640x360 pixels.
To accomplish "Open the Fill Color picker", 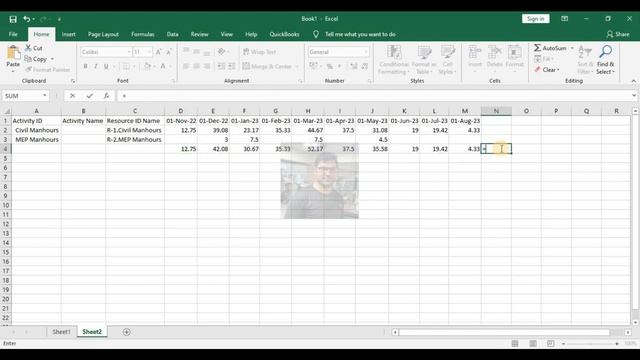I will (148, 66).
